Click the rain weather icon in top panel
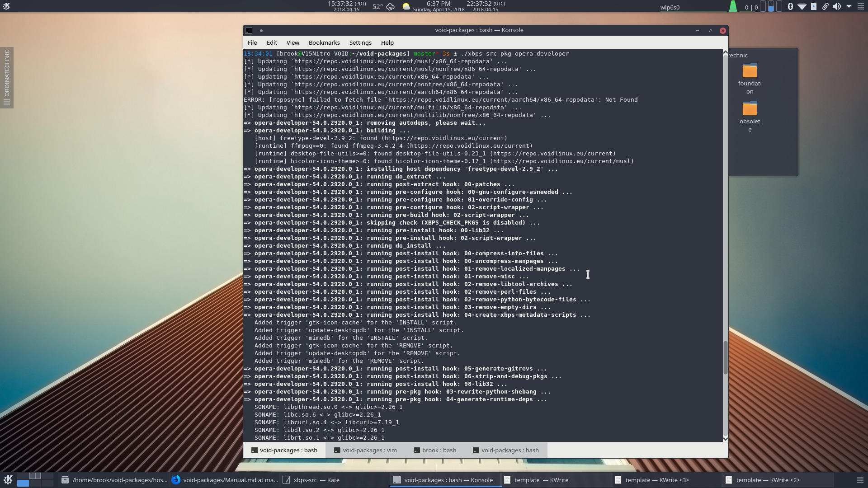The width and height of the screenshot is (868, 488). [391, 7]
